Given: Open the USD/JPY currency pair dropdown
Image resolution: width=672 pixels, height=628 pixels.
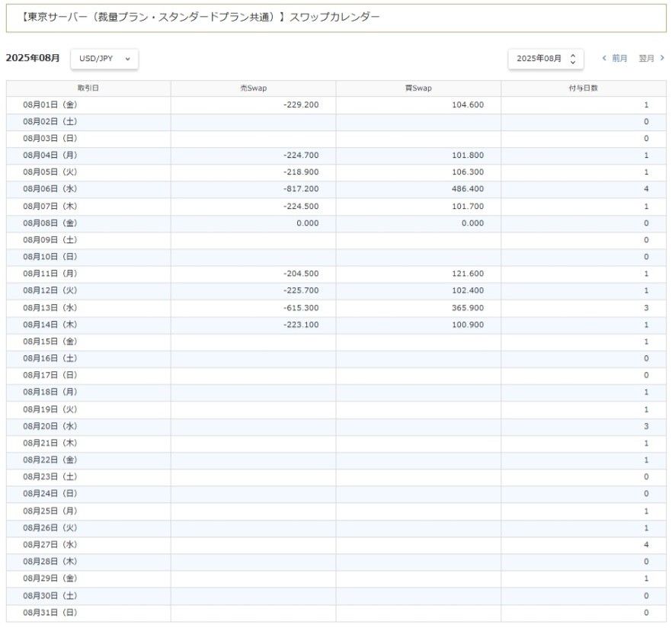Looking at the screenshot, I should click(104, 59).
